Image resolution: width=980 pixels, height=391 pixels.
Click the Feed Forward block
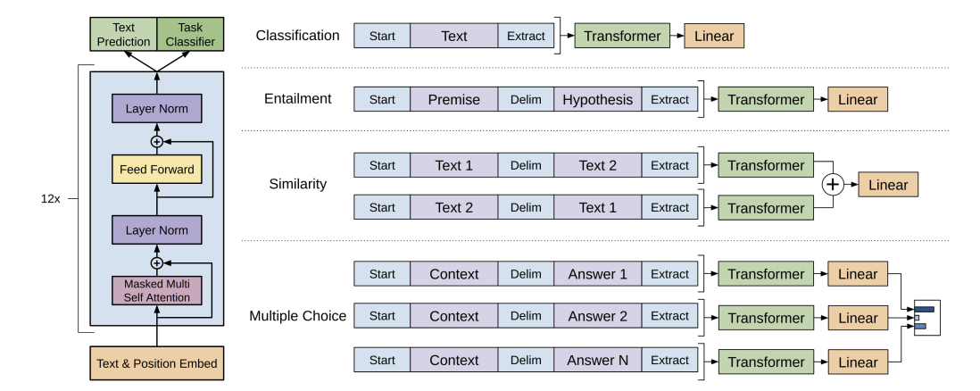157,170
